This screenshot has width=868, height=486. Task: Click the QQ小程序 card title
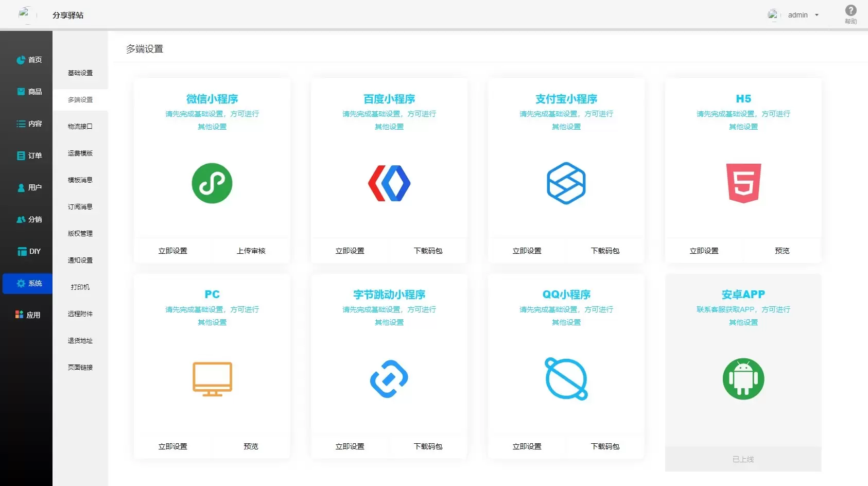pyautogui.click(x=566, y=294)
